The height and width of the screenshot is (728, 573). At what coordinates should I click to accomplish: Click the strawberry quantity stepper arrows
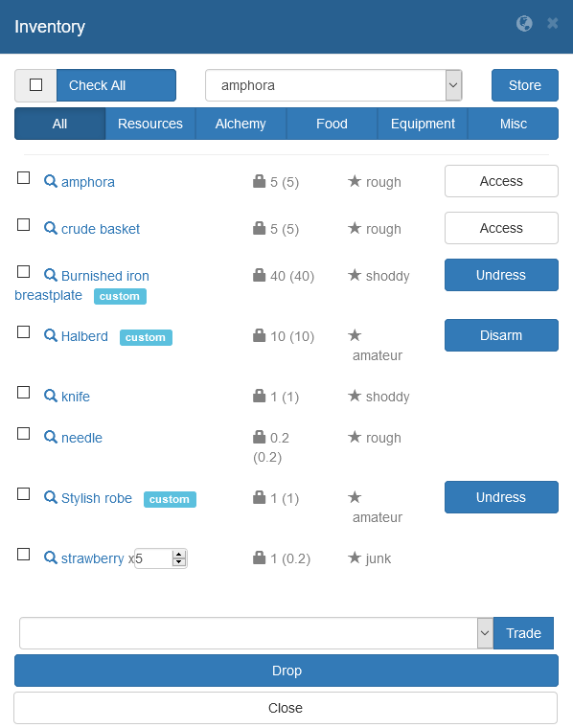point(179,558)
